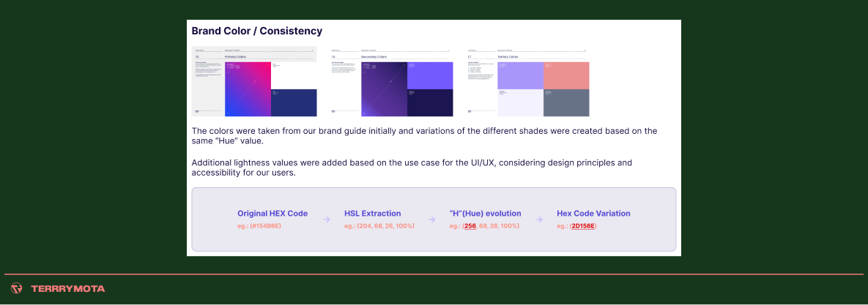Click the "Tertiary Colors" heading in the third thumbnail
Viewport: 868px width, 305px height.
[508, 57]
